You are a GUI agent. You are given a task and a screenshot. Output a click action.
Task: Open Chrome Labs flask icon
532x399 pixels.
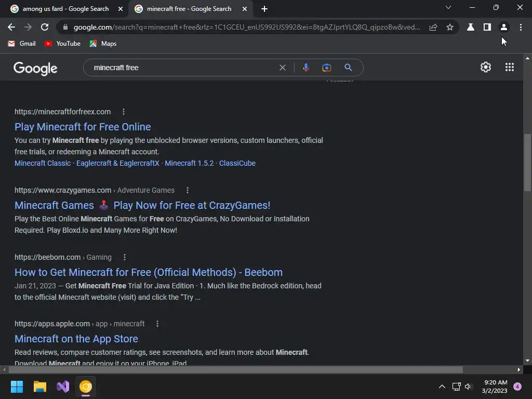point(471,27)
